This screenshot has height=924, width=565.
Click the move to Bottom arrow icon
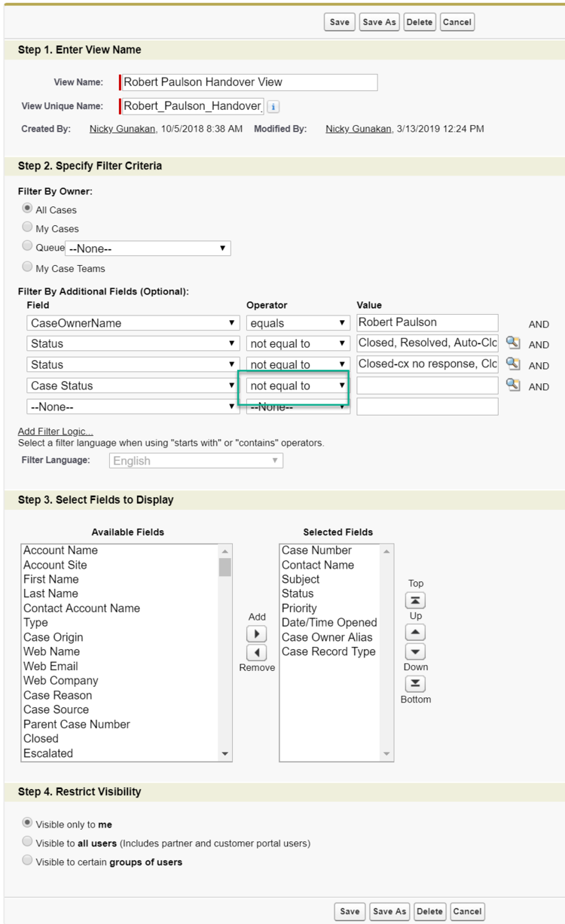point(416,682)
